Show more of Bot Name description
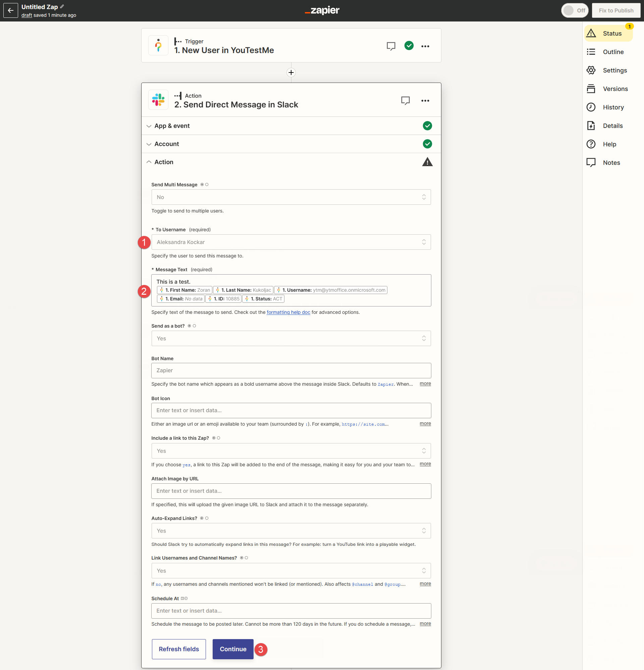This screenshot has width=644, height=670. coord(425,384)
